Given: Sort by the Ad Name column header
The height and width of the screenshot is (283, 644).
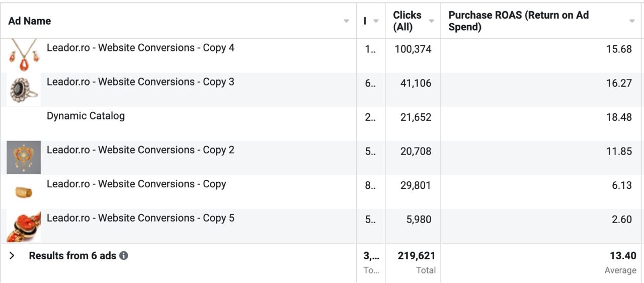Looking at the screenshot, I should [x=30, y=21].
